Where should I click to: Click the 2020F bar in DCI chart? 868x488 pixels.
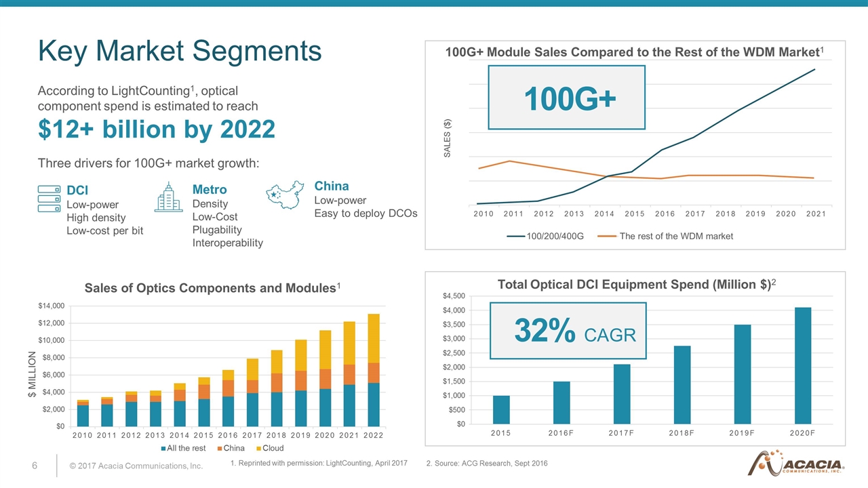tap(803, 366)
